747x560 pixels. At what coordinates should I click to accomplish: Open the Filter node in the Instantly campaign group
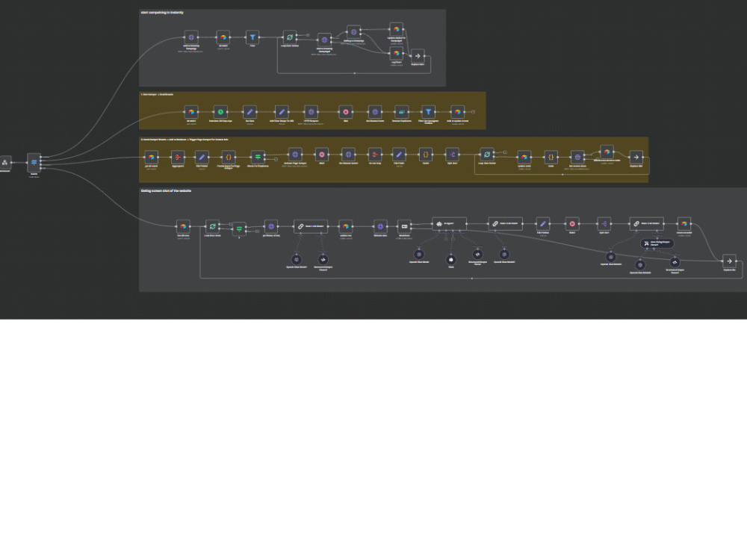click(x=252, y=37)
